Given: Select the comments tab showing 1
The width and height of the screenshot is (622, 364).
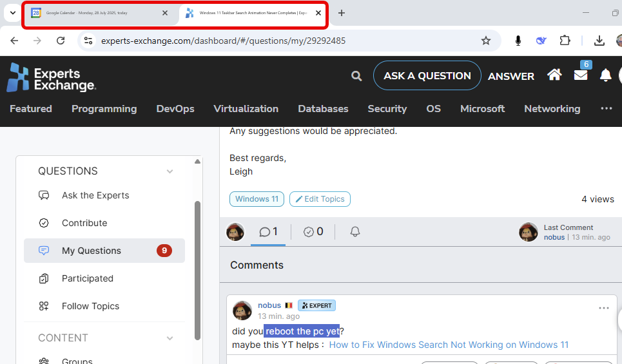Looking at the screenshot, I should click(268, 232).
